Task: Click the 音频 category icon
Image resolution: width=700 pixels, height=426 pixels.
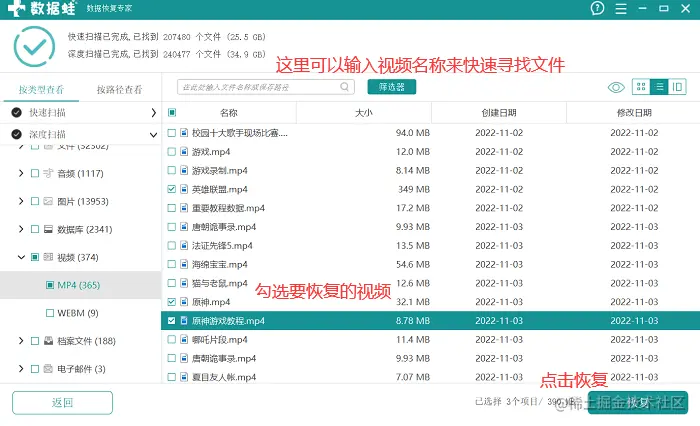Action: [48, 173]
